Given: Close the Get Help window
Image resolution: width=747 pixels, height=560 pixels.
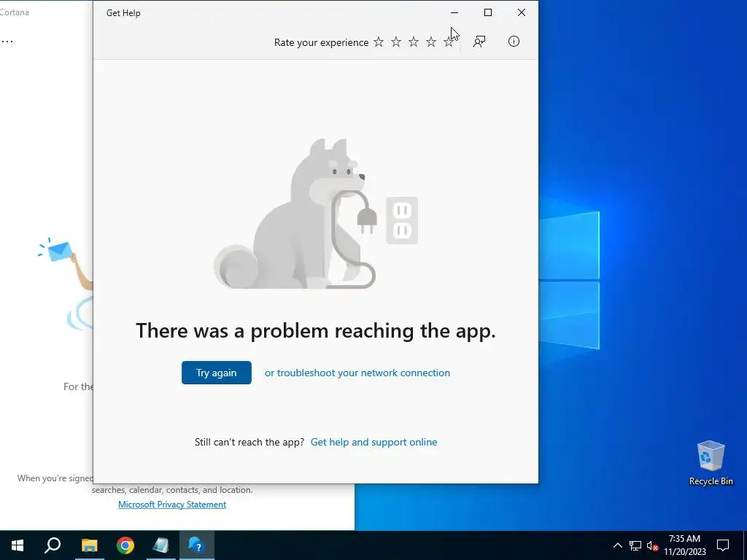Looking at the screenshot, I should 522,13.
